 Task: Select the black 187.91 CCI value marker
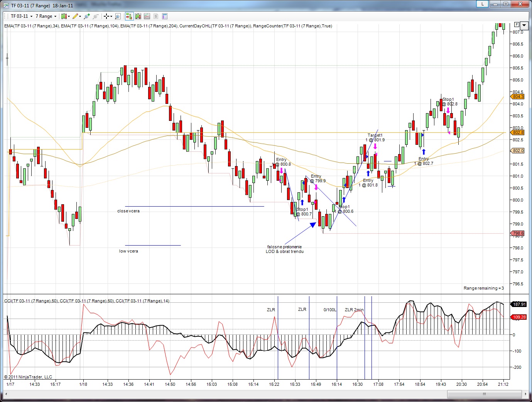pos(519,304)
